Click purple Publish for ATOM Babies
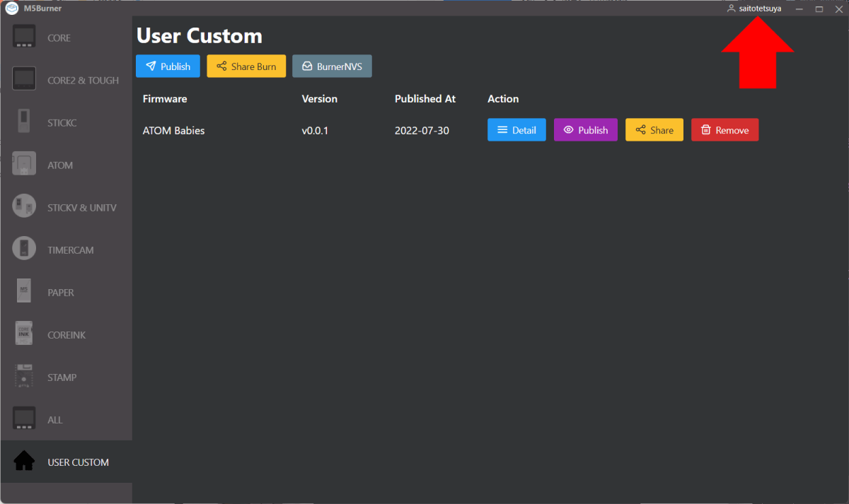This screenshot has height=504, width=849. pos(586,130)
